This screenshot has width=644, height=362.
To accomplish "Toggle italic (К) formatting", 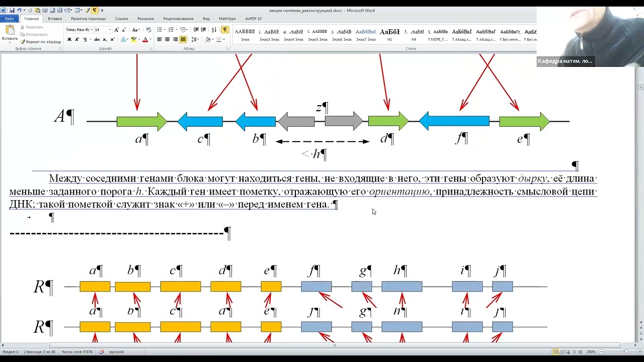I will (x=77, y=39).
